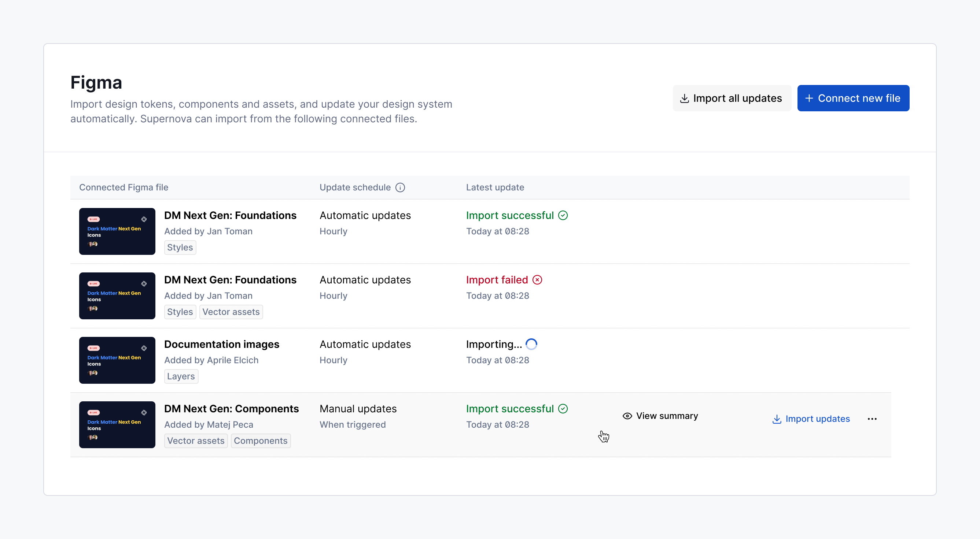Click the red Import failed error icon
This screenshot has height=539, width=980.
coord(537,280)
